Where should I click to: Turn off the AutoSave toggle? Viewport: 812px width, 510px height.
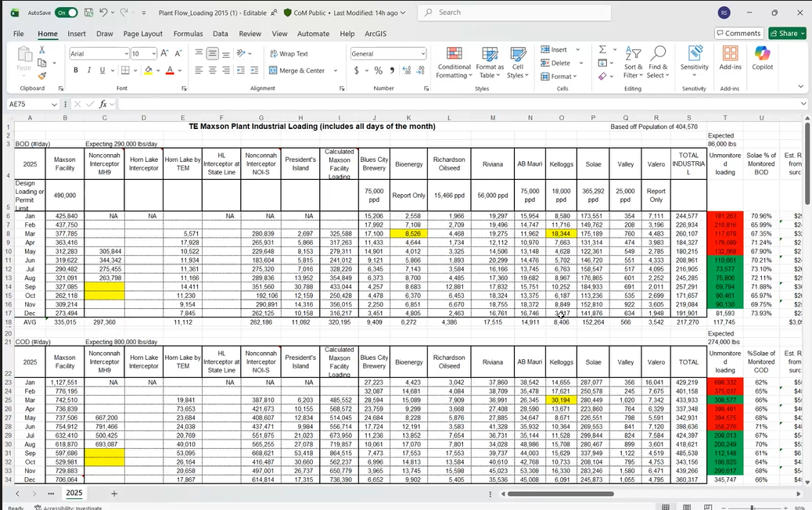point(66,13)
